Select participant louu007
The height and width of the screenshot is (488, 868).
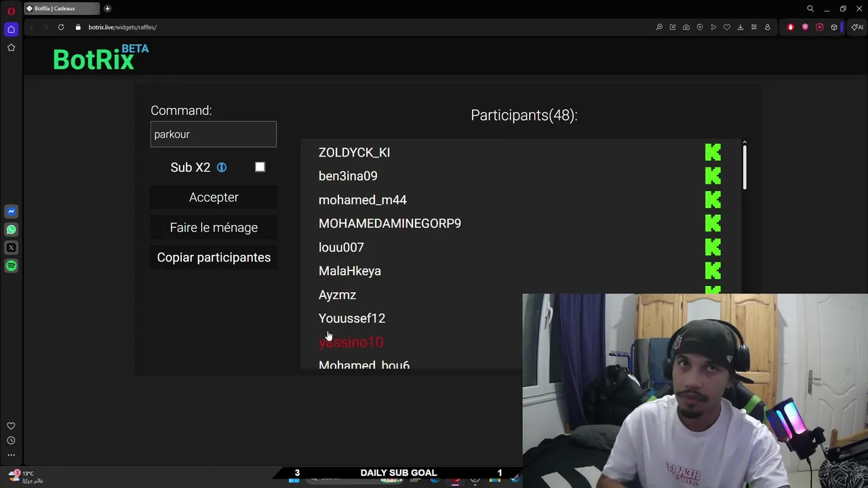pos(341,247)
